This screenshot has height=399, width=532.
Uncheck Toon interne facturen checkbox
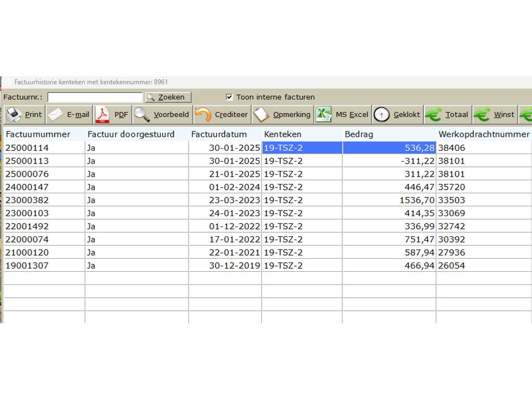click(x=230, y=97)
